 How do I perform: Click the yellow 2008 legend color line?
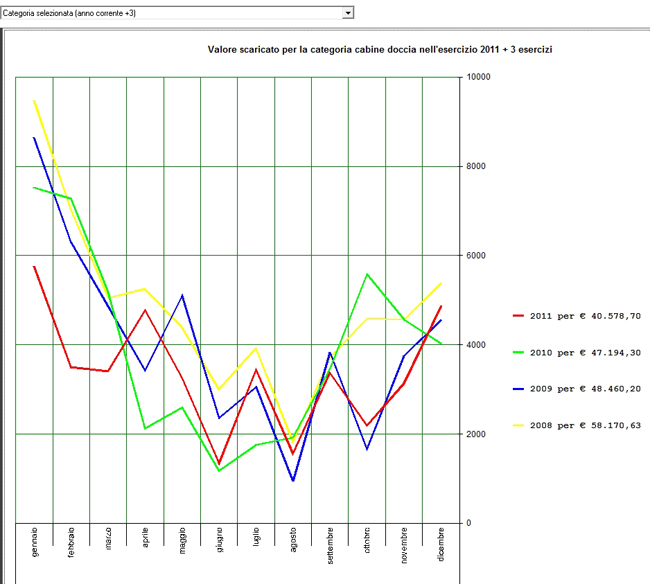518,425
